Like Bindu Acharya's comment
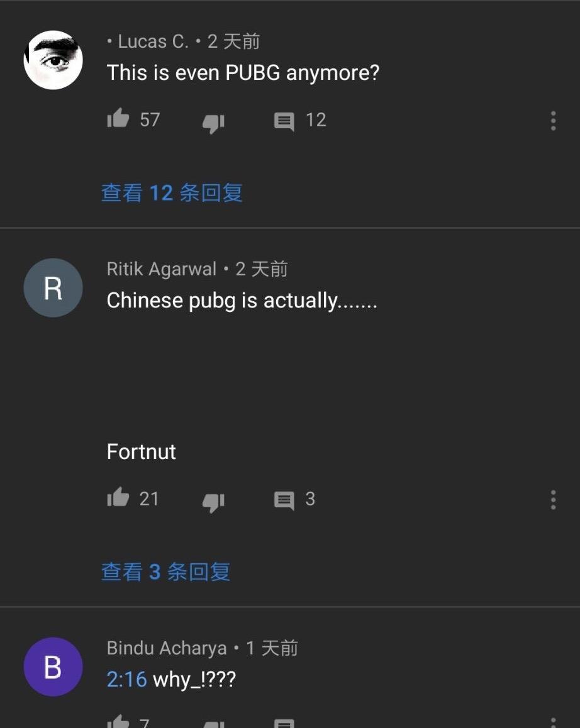 point(118,722)
